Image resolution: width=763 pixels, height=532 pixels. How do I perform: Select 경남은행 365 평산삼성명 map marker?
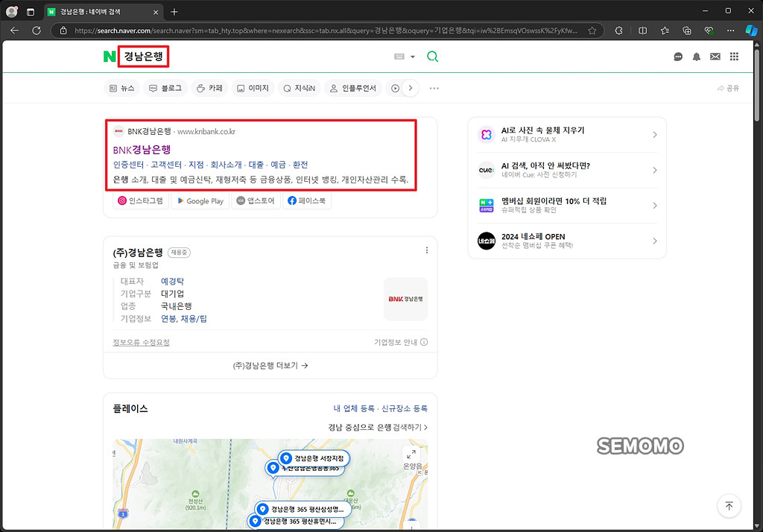(303, 509)
